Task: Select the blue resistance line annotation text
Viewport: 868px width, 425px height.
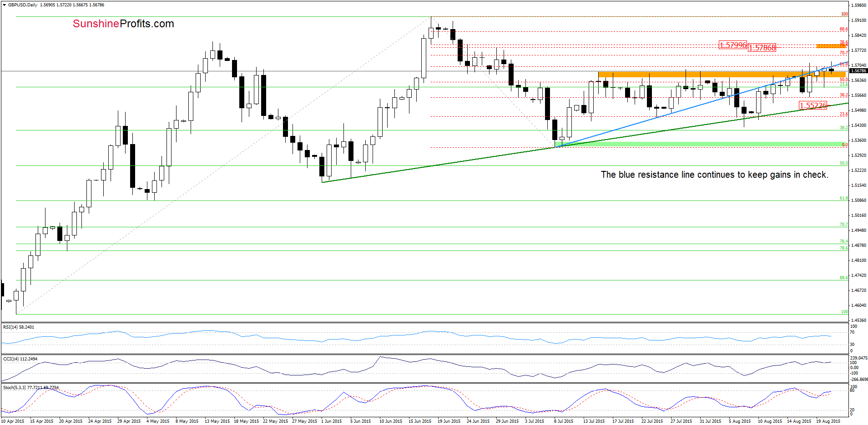Action: pos(714,175)
